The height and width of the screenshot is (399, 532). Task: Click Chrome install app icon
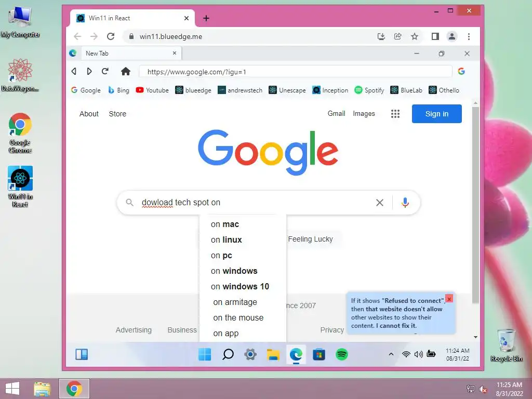tap(381, 36)
